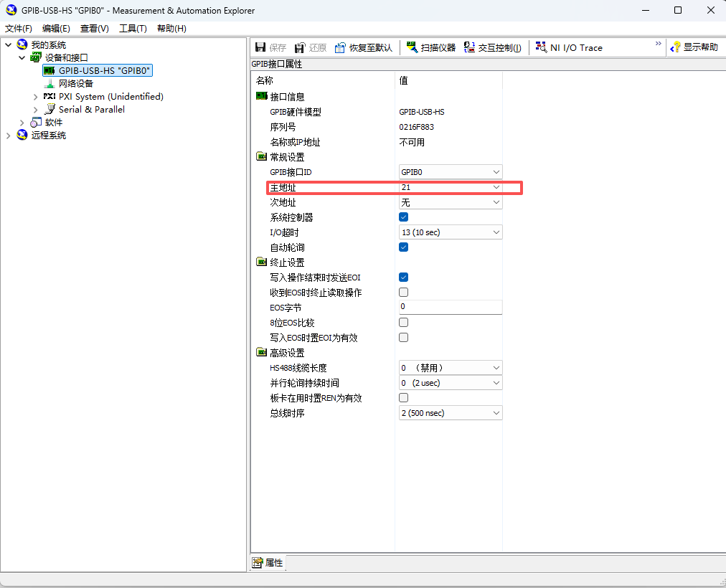Click the 属性 tab icon at bottom
Viewport: 726px width, 588px height.
(x=258, y=563)
